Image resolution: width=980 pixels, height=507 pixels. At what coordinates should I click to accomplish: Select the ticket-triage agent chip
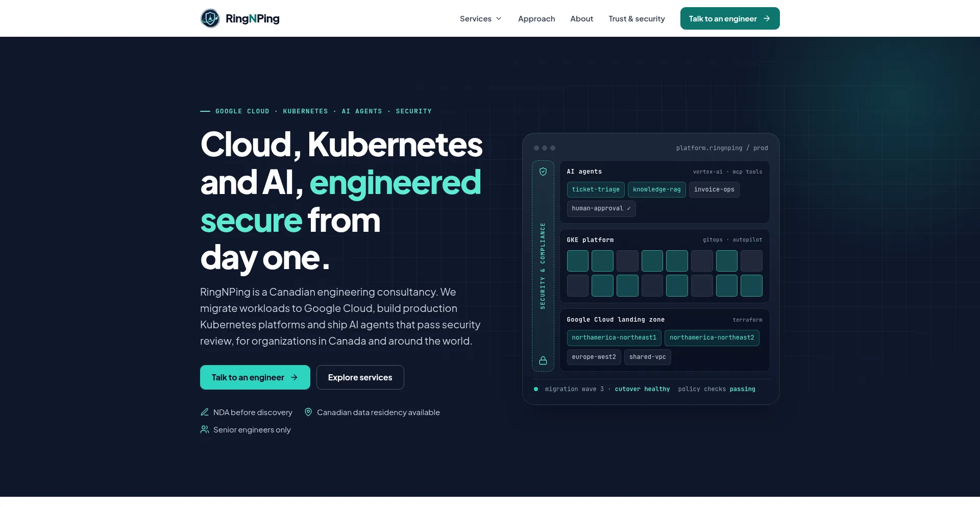(x=596, y=189)
